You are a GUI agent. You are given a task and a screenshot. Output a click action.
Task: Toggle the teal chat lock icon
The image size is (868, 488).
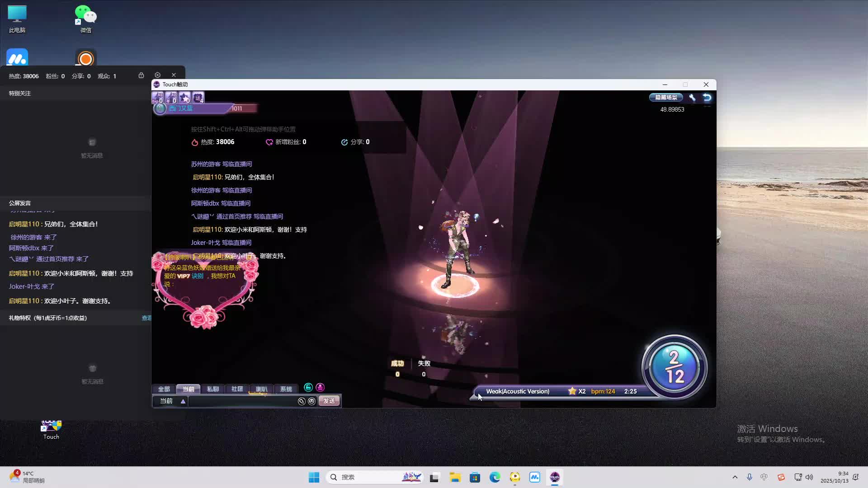(x=308, y=387)
